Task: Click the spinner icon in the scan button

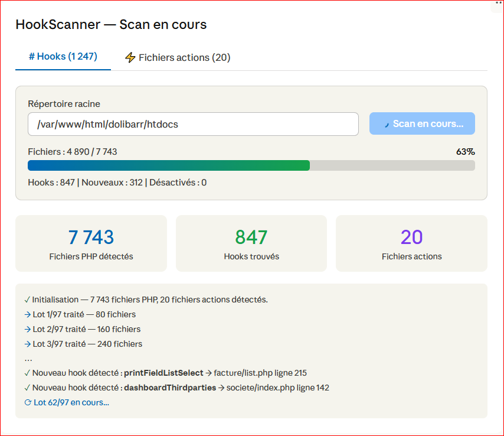Action: click(387, 124)
